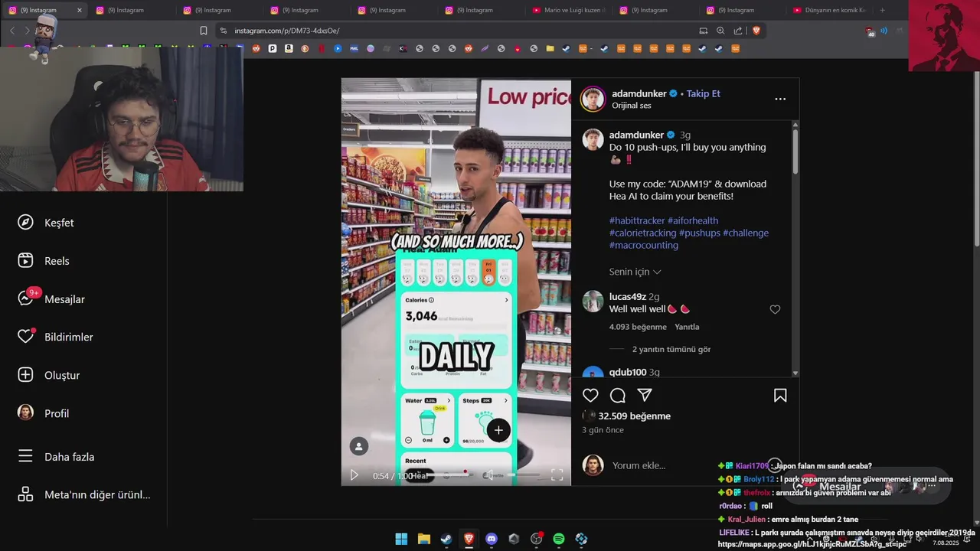980x551 pixels.
Task: Save post with bookmark icon
Action: tap(780, 396)
